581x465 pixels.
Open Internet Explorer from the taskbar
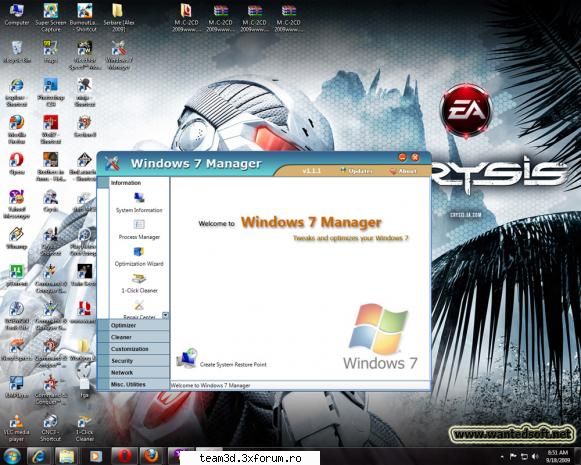[39, 456]
